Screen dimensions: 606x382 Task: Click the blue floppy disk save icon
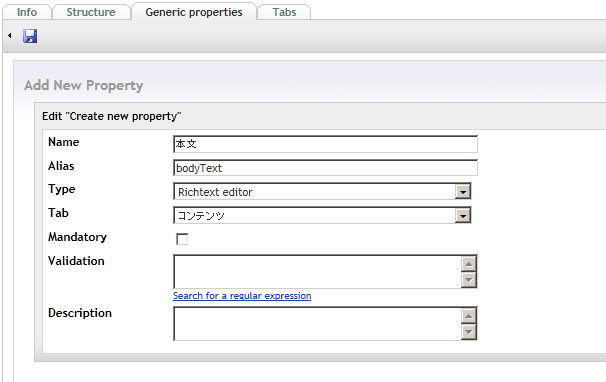[30, 36]
